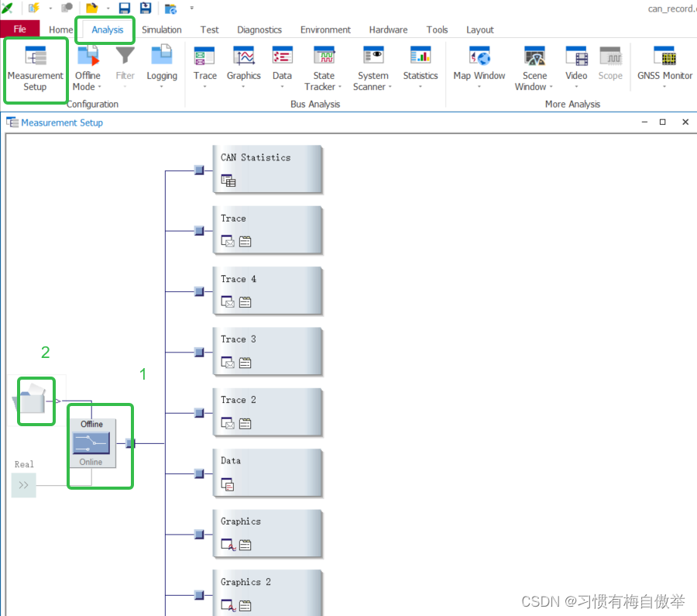Click the Logging ribbon icon
This screenshot has height=616, width=697.
(x=161, y=56)
